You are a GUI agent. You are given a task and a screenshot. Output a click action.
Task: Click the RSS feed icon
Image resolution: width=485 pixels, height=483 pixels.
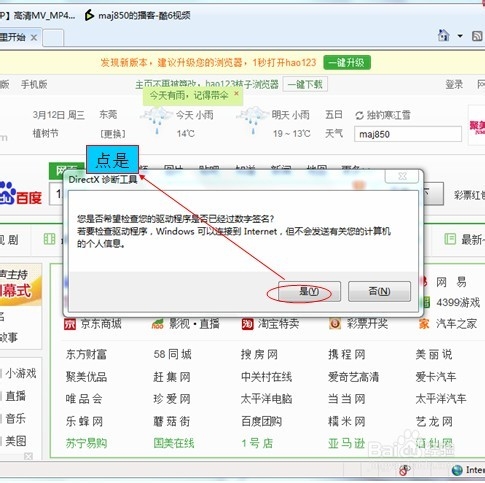click(478, 36)
